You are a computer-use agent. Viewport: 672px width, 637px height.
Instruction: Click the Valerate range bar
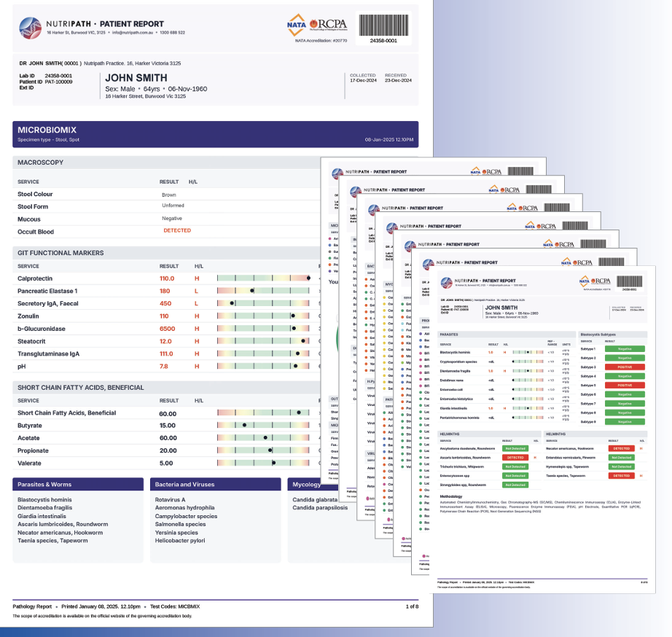click(263, 463)
